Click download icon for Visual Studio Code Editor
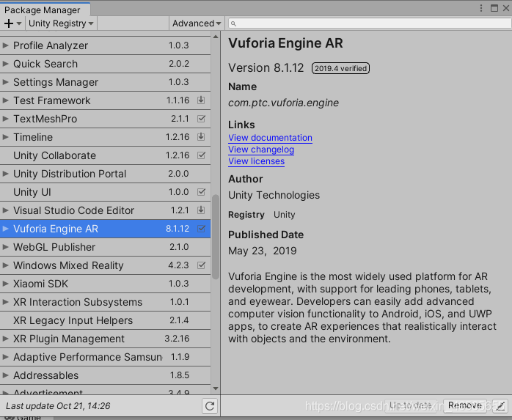The image size is (512, 420). tap(201, 210)
